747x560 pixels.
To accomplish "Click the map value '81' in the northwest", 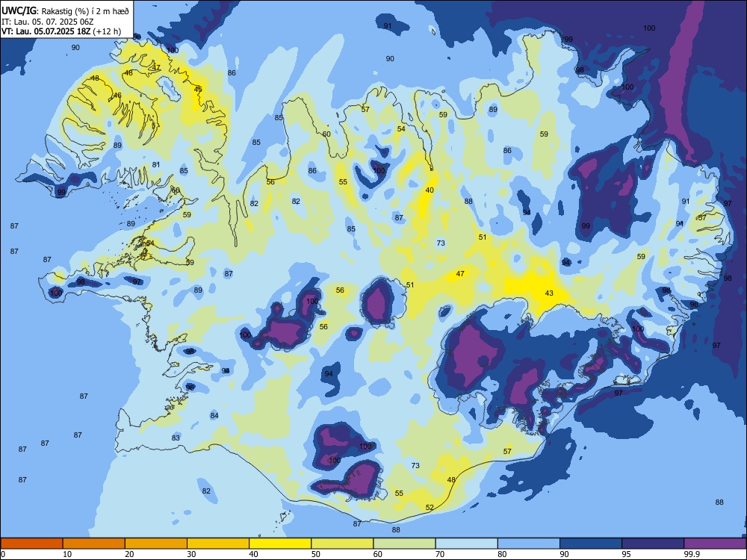I will click(156, 165).
